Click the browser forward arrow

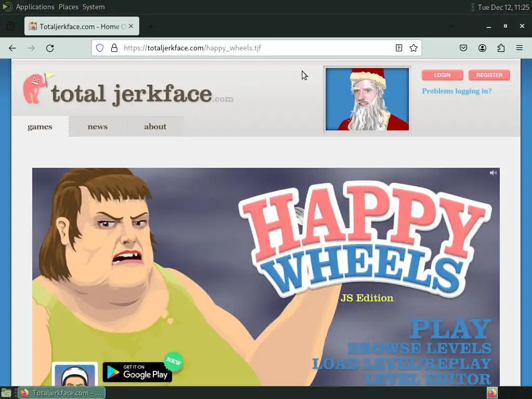[31, 48]
